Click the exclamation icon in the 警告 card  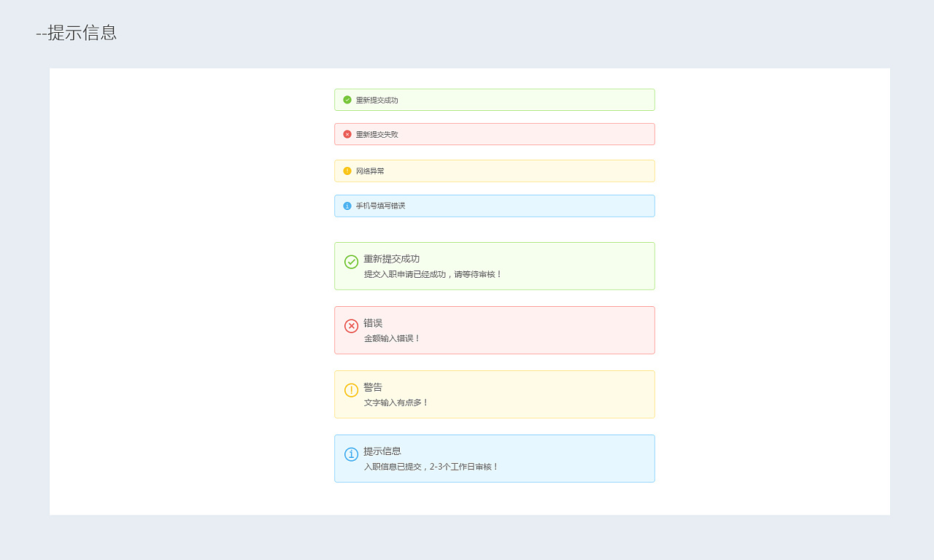click(x=351, y=391)
